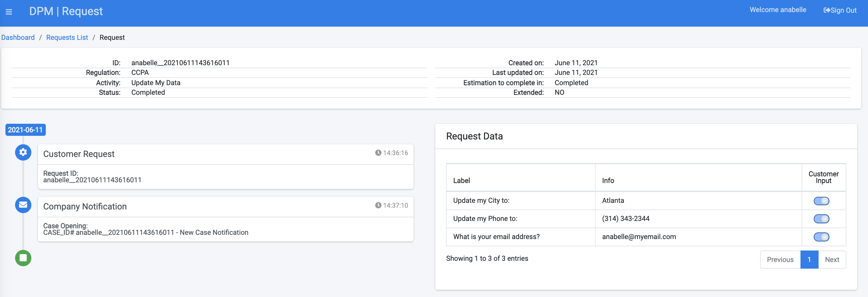The width and height of the screenshot is (868, 297).
Task: Disable Customer Input toggle for the Atlanta row
Action: [821, 200]
